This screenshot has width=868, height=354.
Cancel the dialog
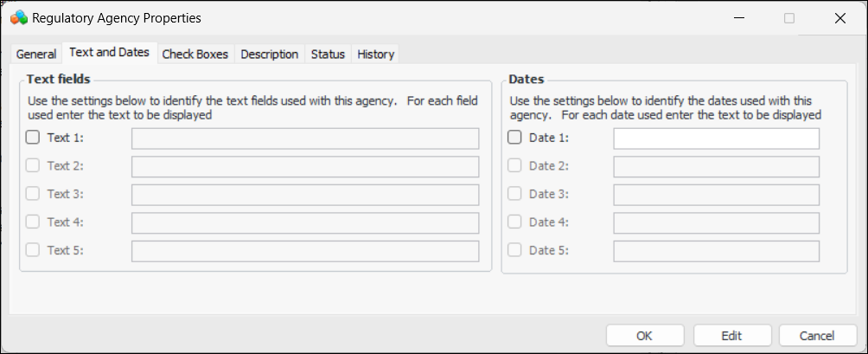click(817, 336)
